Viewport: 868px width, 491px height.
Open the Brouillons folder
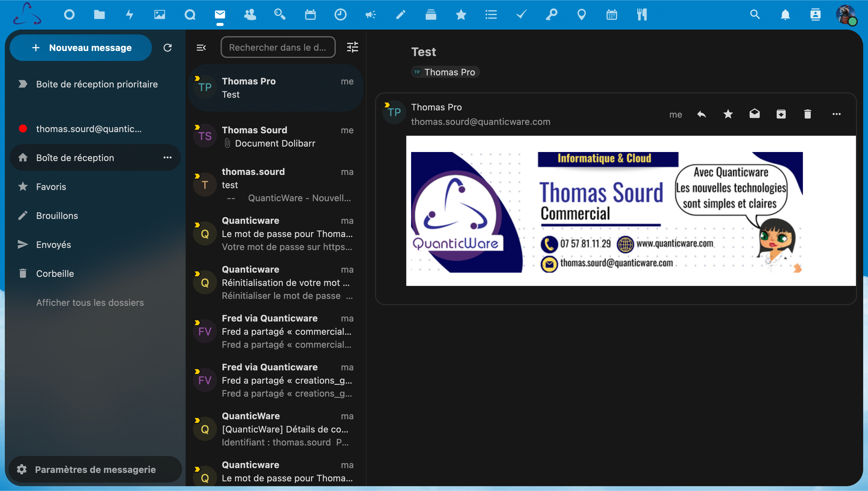[57, 215]
